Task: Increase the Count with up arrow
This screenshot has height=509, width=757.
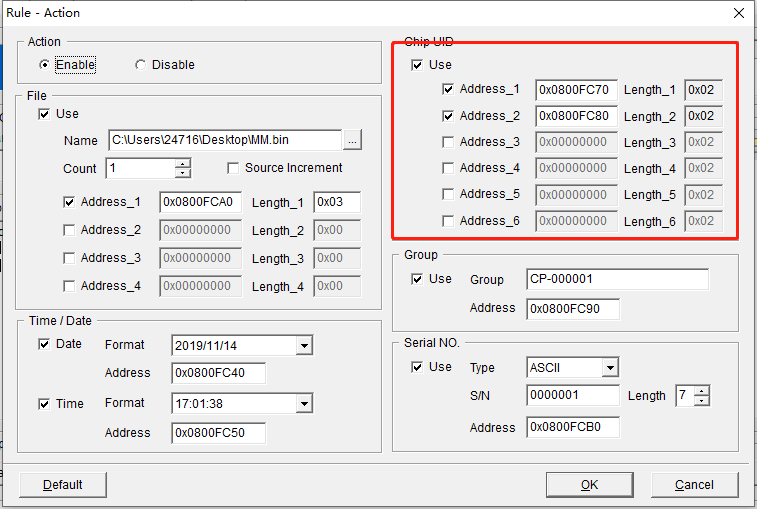Action: (182, 163)
